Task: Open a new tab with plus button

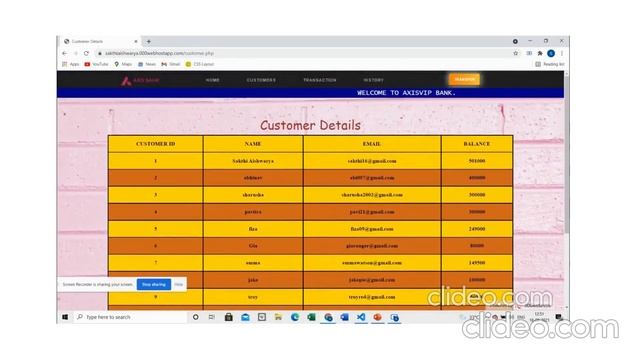Action: tap(149, 41)
